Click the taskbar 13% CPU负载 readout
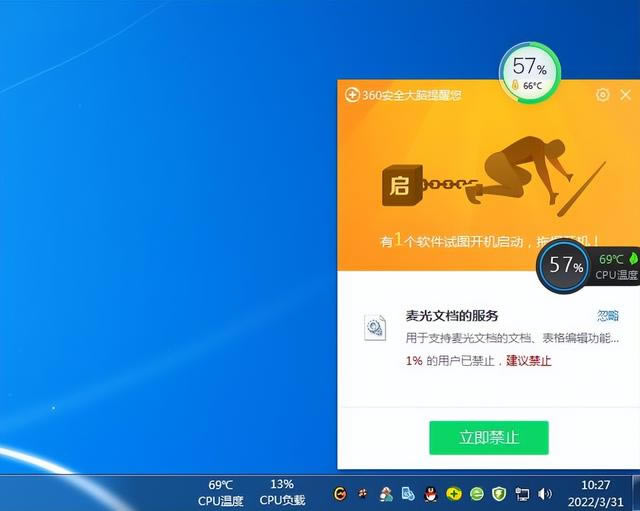The width and height of the screenshot is (640, 511). 282,493
